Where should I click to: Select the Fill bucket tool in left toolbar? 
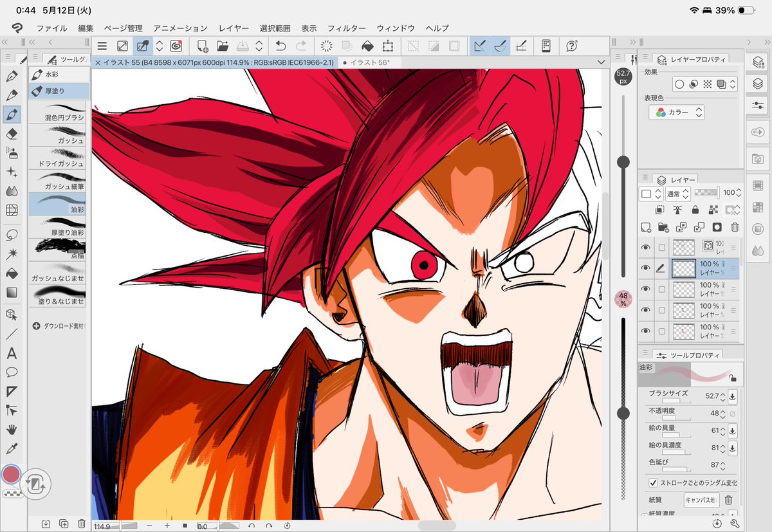pos(11,273)
